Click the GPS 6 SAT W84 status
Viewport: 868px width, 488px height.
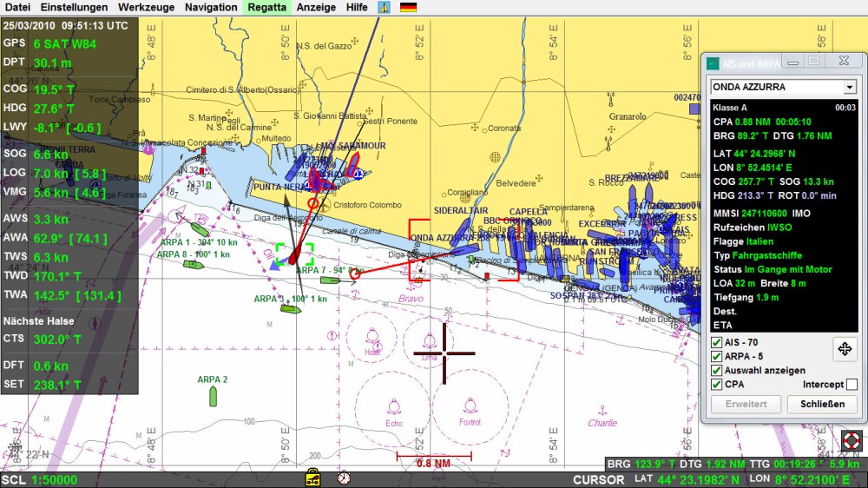49,43
